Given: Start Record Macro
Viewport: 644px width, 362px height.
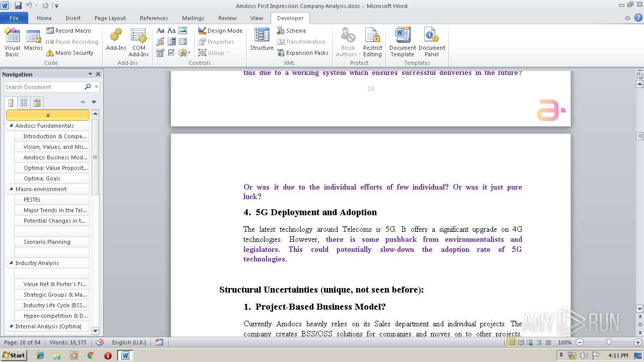Looking at the screenshot, I should 68,31.
